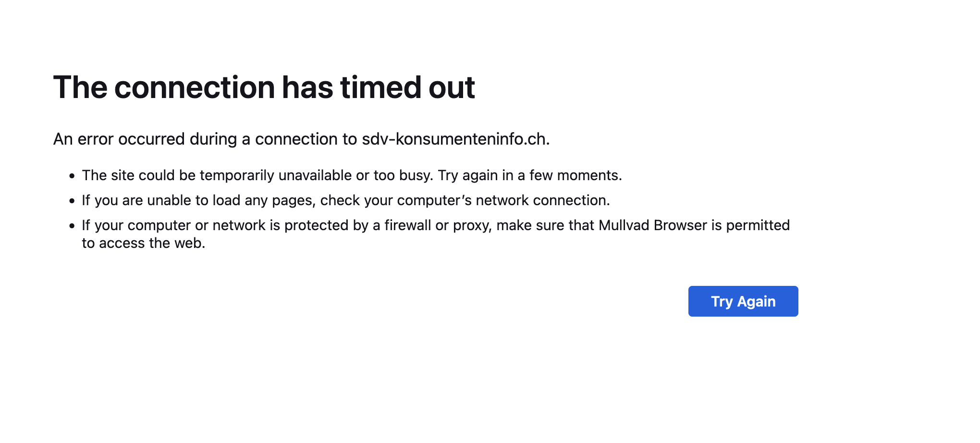Image resolution: width=980 pixels, height=443 pixels.
Task: Click the Try Again button
Action: coord(743,301)
